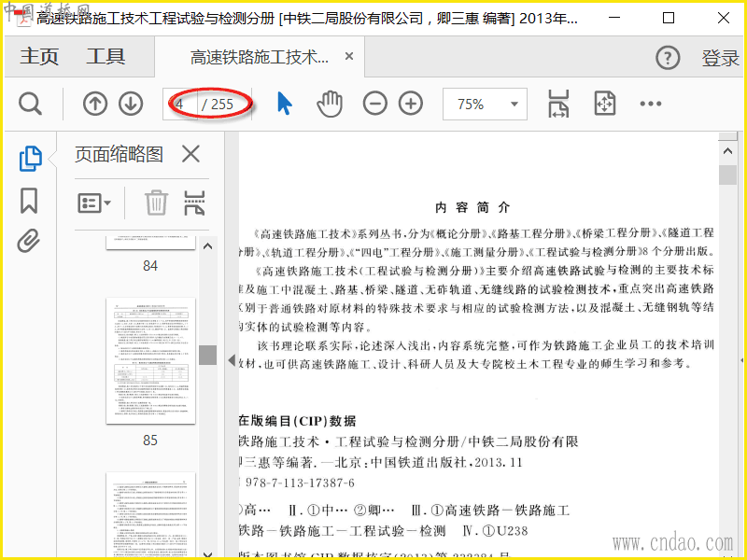Click the ISBN 978-7-113-17387-6 text
747x560 pixels.
click(x=300, y=483)
